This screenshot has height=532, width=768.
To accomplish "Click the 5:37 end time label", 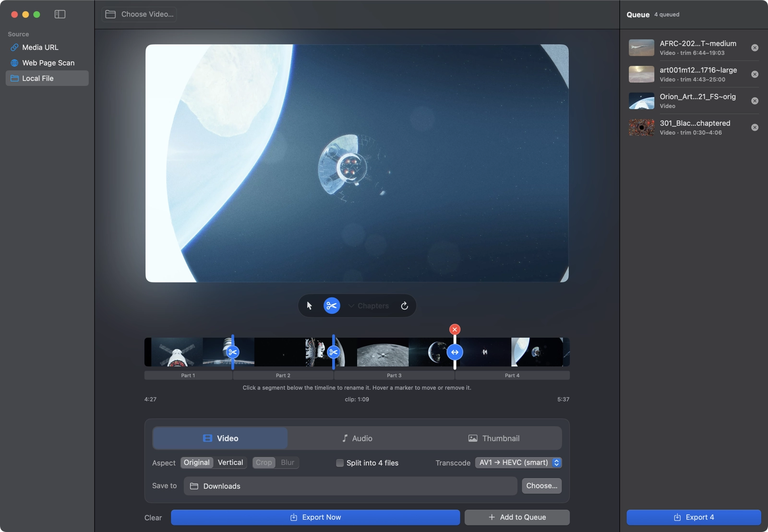I will [x=563, y=399].
